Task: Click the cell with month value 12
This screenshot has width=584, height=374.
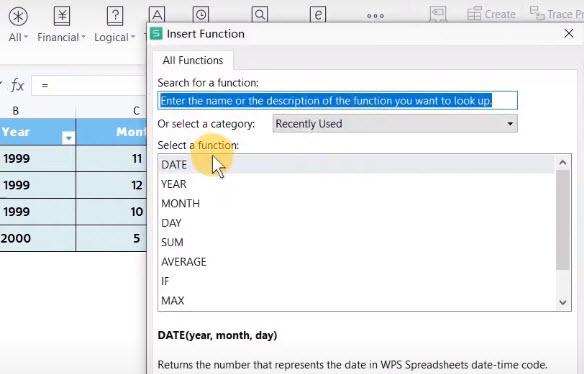Action: click(x=111, y=185)
